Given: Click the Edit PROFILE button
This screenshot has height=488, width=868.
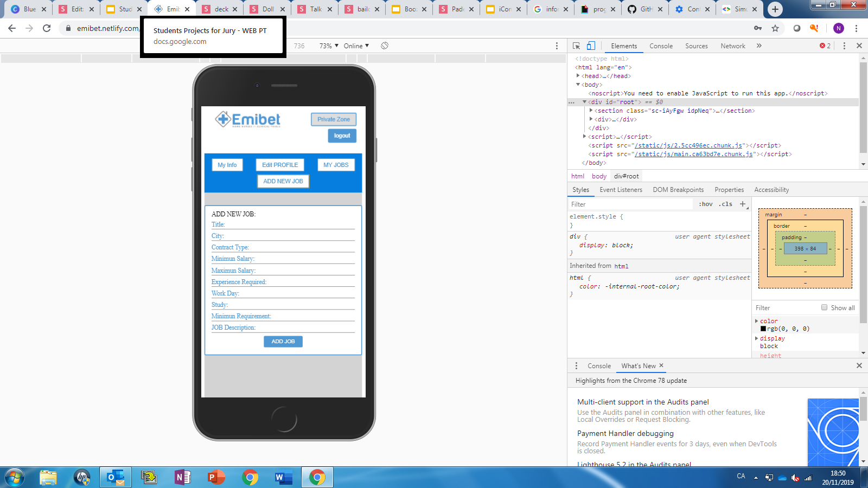Looking at the screenshot, I should click(x=280, y=165).
